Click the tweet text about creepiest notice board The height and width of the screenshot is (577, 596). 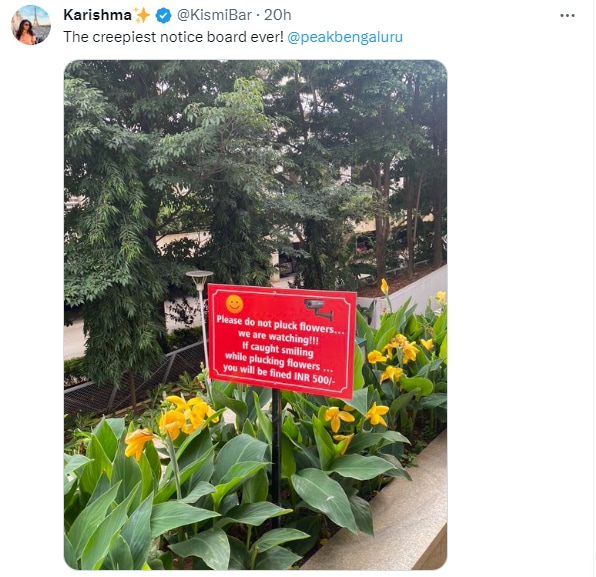click(173, 37)
